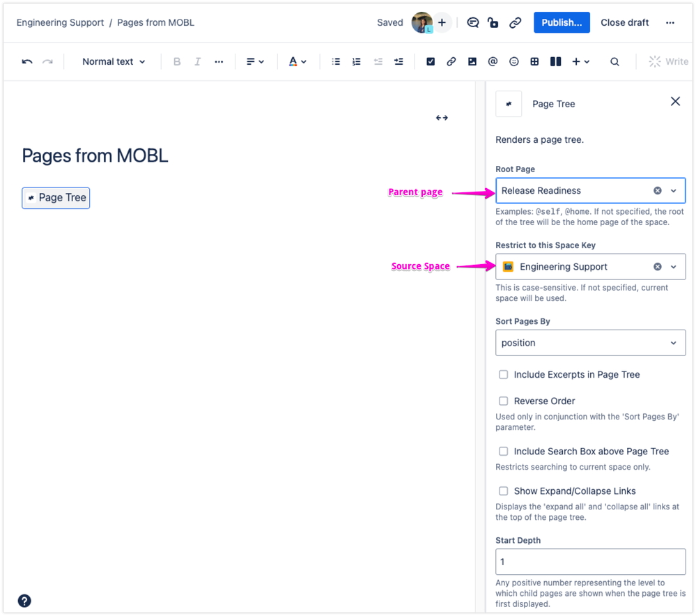696x616 pixels.
Task: Open the Sort Pages By dropdown
Action: (590, 343)
